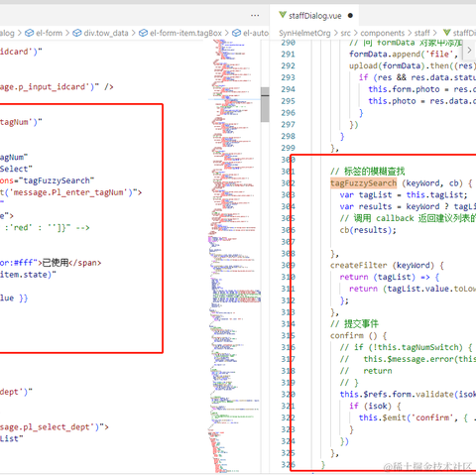This screenshot has width=476, height=476.
Task: Open the staff breadcrumb folder
Action: click(x=422, y=33)
